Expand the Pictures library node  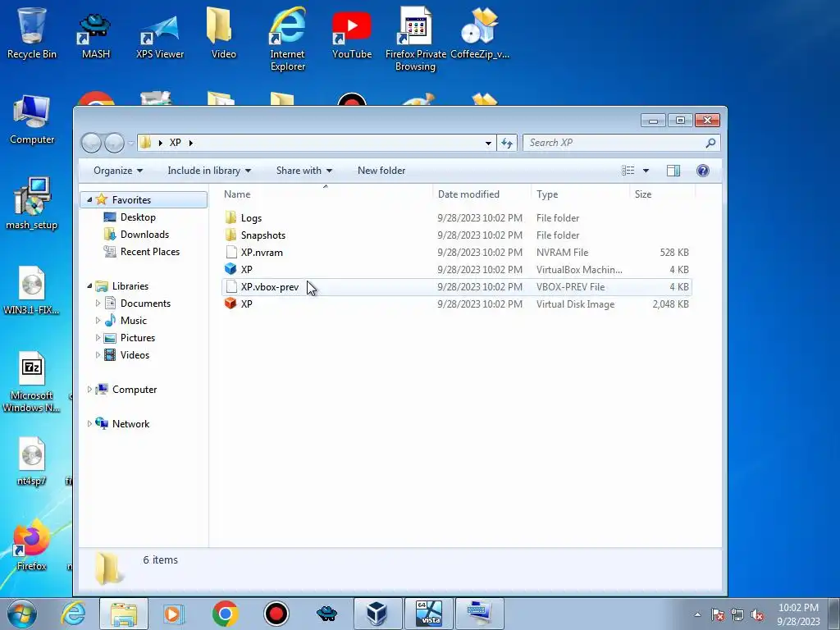pos(98,337)
